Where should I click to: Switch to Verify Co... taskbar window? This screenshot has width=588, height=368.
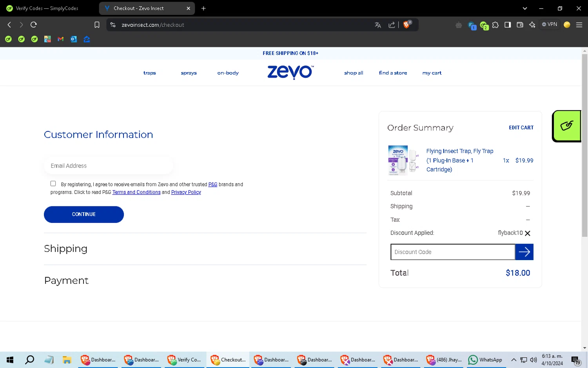[184, 360]
